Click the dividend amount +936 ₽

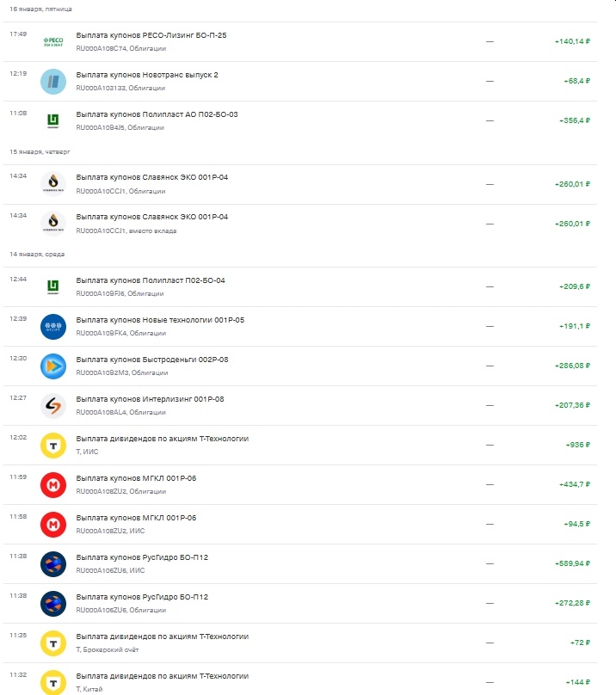pos(578,445)
